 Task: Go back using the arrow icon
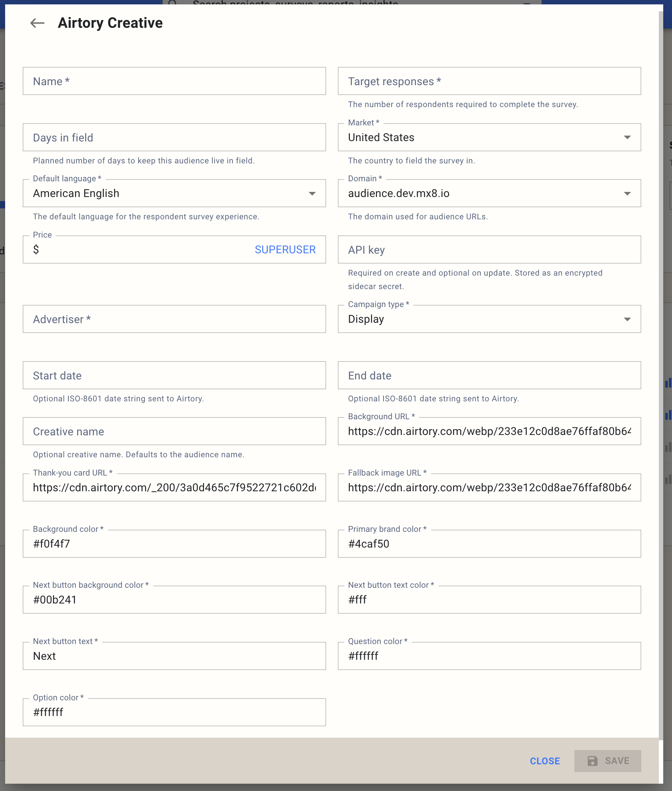pos(37,23)
